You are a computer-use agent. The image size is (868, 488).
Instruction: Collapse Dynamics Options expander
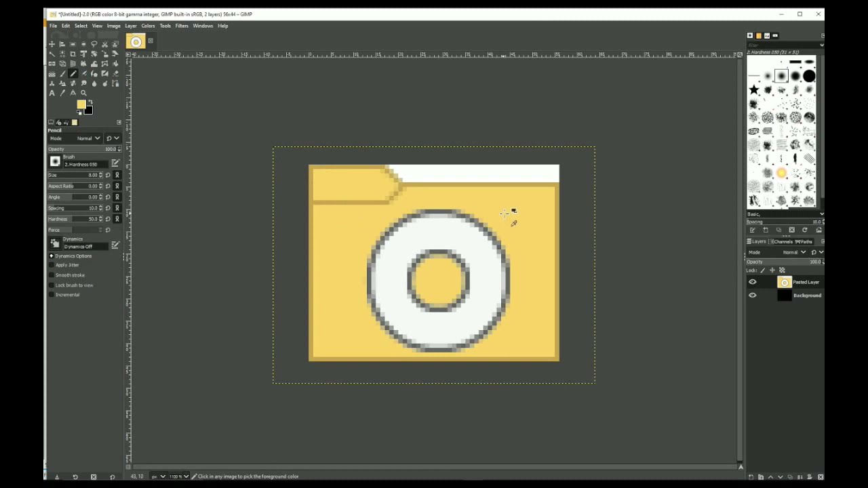tap(52, 256)
